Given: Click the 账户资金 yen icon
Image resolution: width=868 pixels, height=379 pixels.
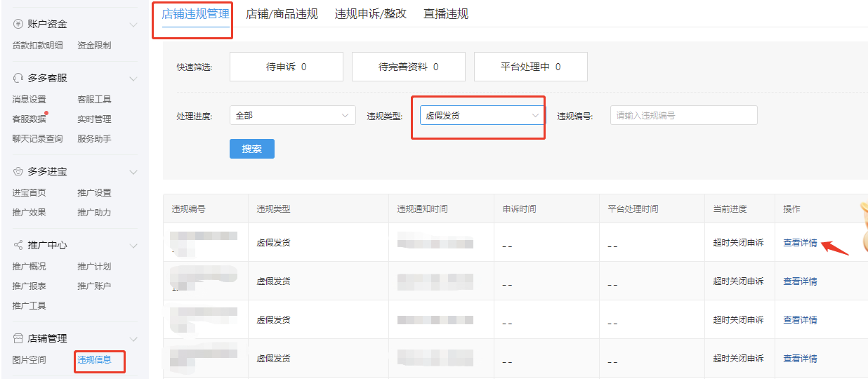Looking at the screenshot, I should point(18,25).
